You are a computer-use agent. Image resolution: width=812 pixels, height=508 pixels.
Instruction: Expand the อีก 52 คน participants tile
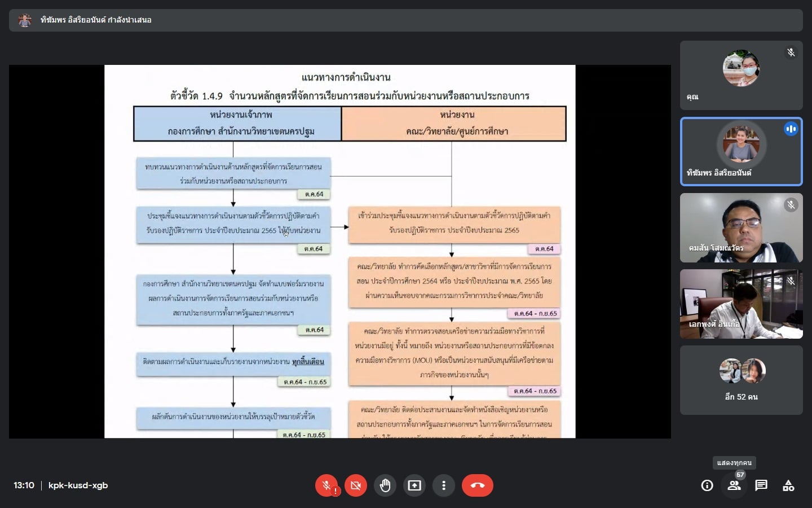pos(741,380)
